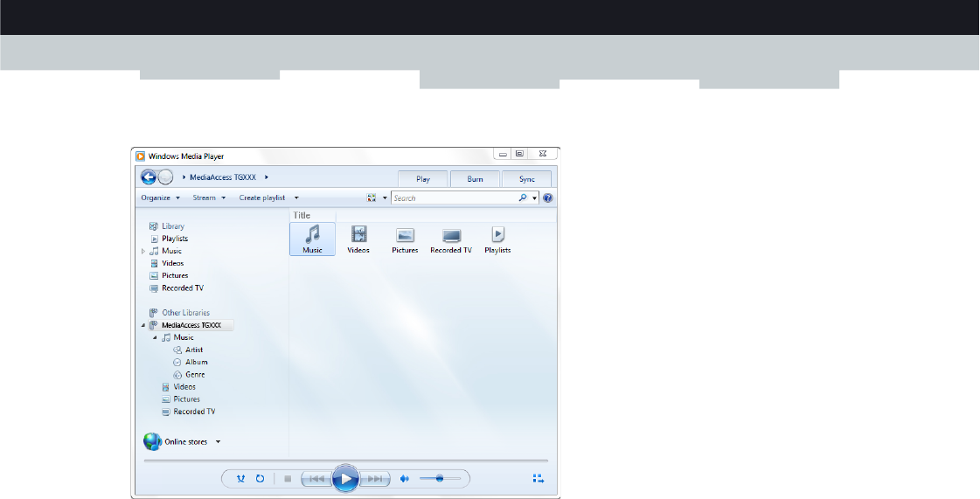This screenshot has width=980, height=499.
Task: Toggle repeat mode
Action: 260,479
